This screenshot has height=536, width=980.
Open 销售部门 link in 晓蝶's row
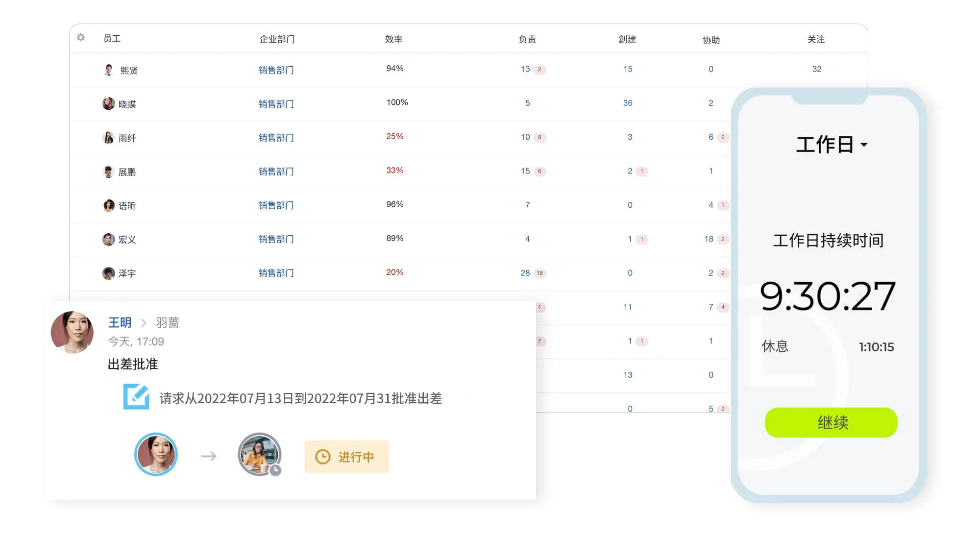pos(276,104)
